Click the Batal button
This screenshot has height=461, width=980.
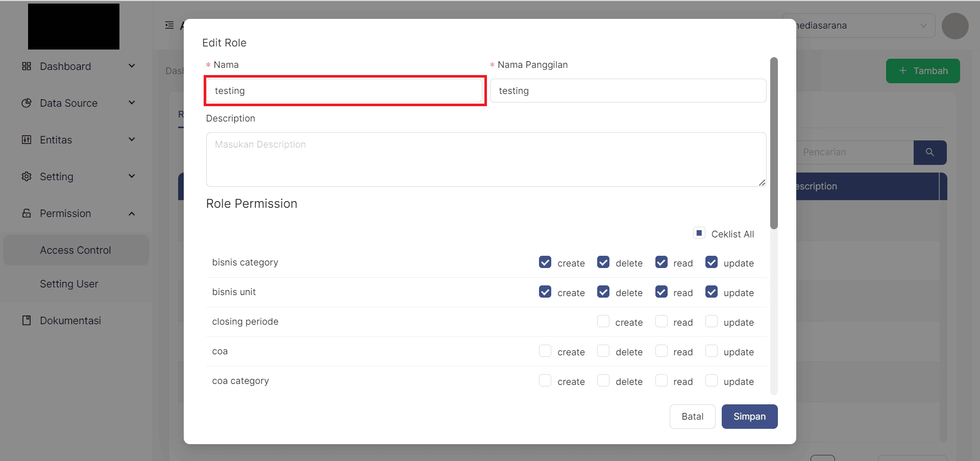pyautogui.click(x=692, y=417)
